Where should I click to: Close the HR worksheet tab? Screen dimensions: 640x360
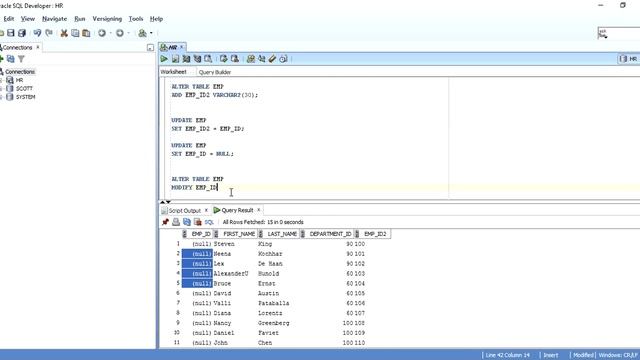pyautogui.click(x=182, y=47)
